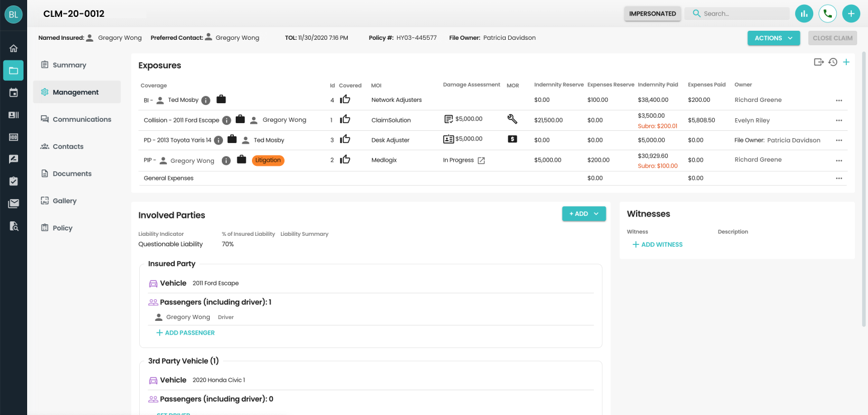Open the calendar icon in left sidebar
This screenshot has width=868, height=415.
(x=13, y=93)
